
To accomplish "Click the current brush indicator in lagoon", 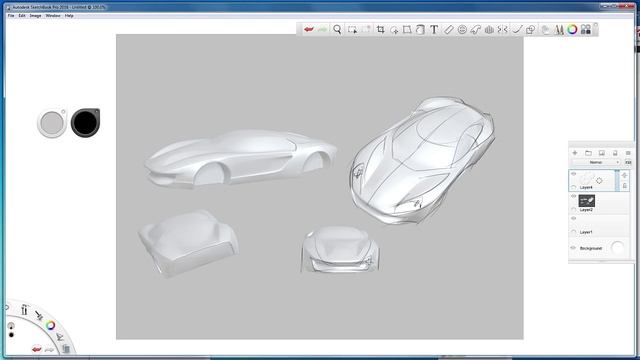I will click(11, 326).
